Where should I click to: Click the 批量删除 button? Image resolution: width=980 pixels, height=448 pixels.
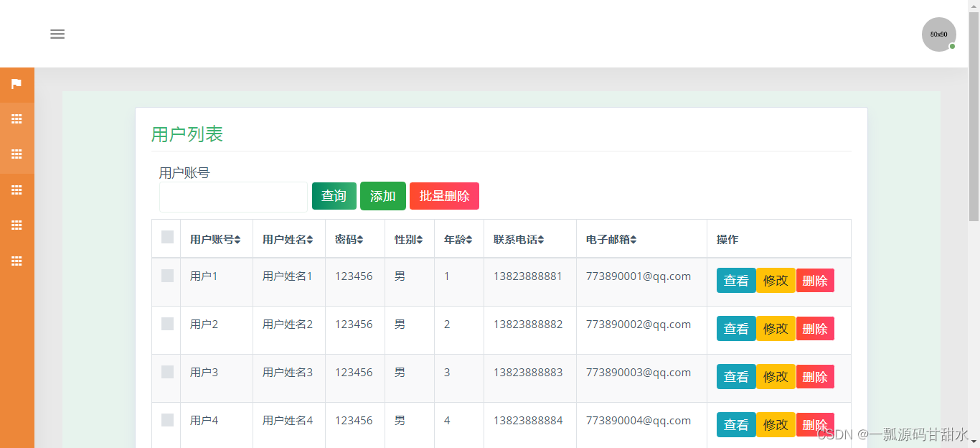(x=444, y=196)
